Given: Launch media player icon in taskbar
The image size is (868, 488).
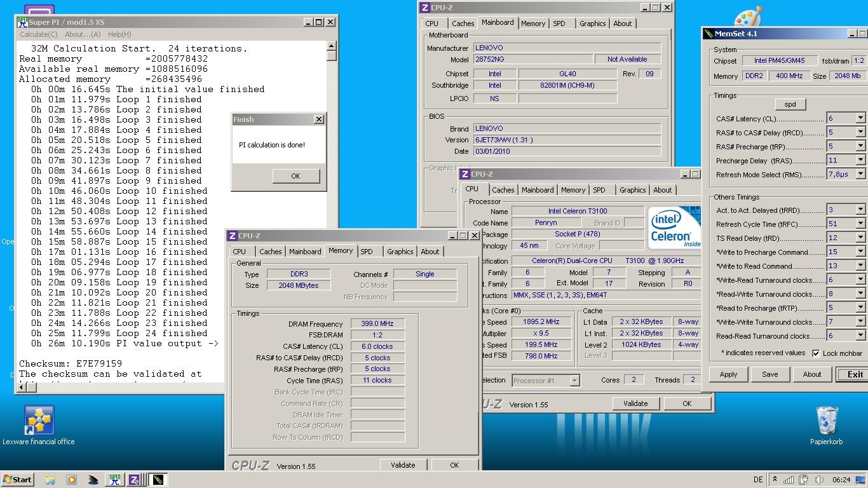Looking at the screenshot, I should coord(71,480).
